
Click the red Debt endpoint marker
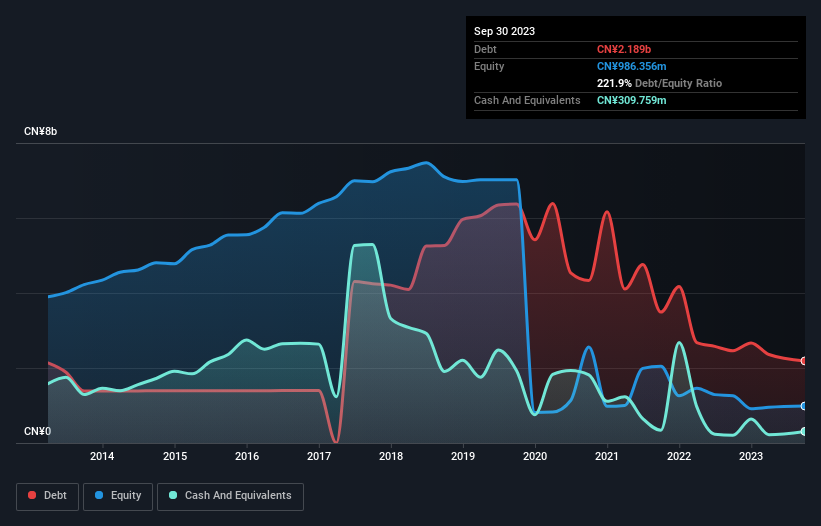pos(804,361)
